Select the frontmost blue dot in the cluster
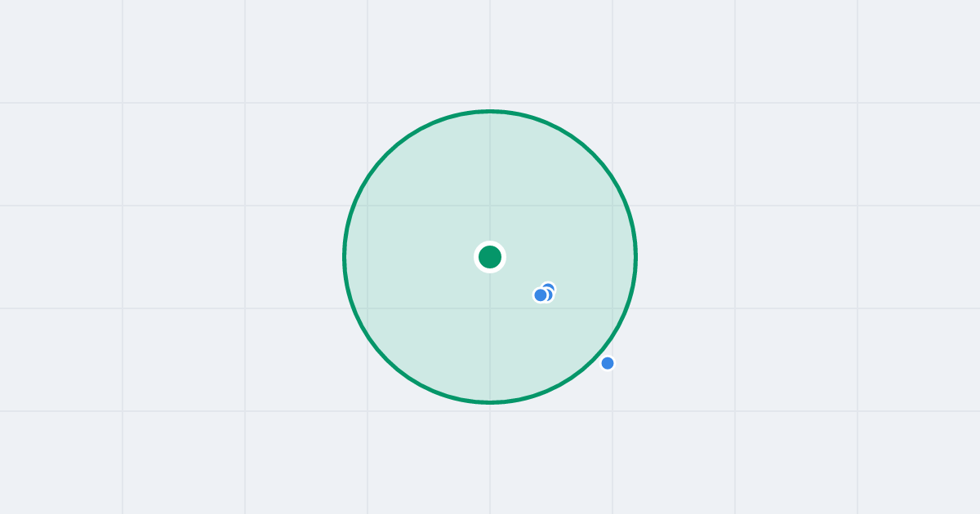980x514 pixels. click(541, 295)
